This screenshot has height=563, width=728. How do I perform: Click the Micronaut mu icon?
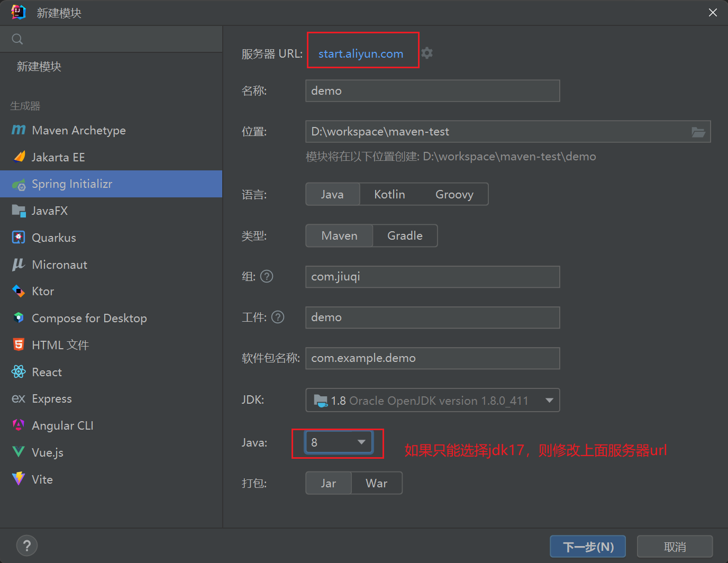pos(19,264)
